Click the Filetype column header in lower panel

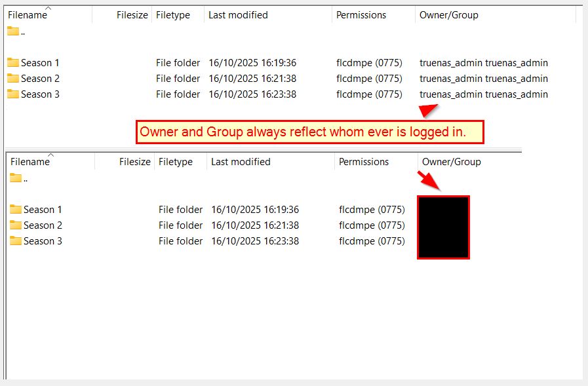pos(176,162)
